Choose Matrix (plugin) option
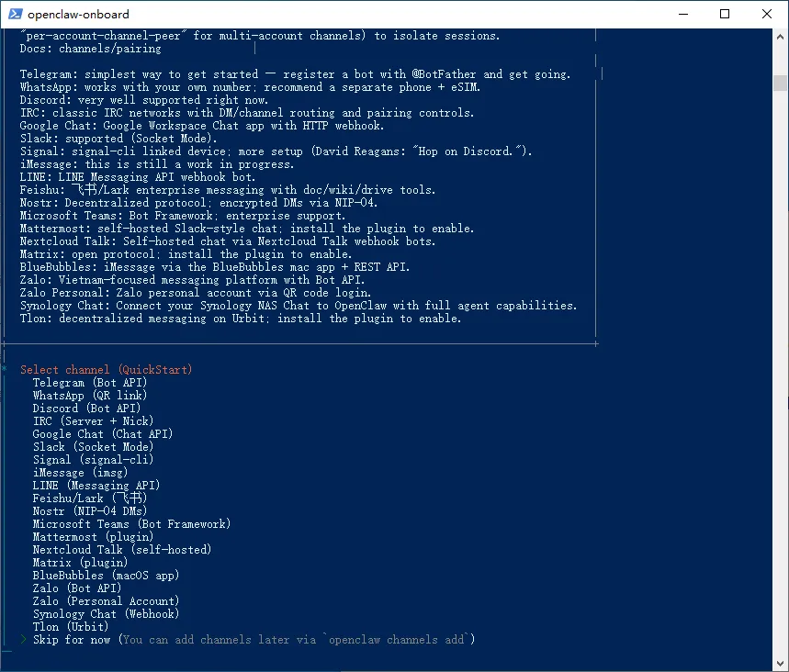This screenshot has height=672, width=789. coord(80,563)
